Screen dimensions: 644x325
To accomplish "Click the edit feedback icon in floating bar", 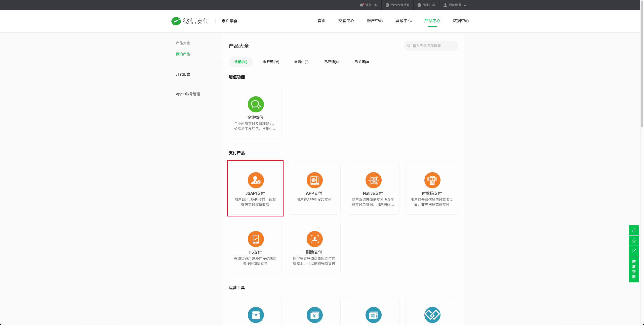I will click(634, 251).
